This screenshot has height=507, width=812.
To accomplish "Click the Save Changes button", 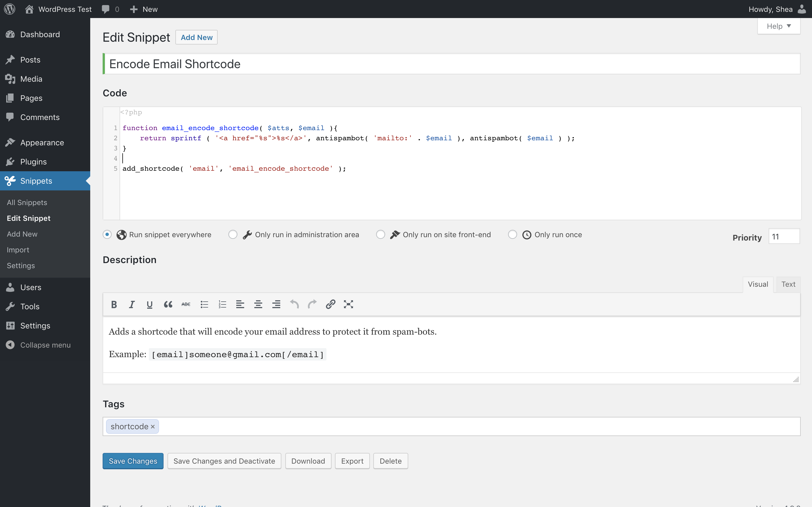I will pos(133,461).
